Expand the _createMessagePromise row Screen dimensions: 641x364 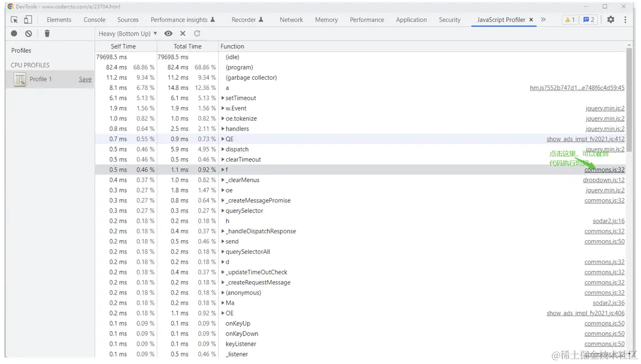(x=223, y=200)
